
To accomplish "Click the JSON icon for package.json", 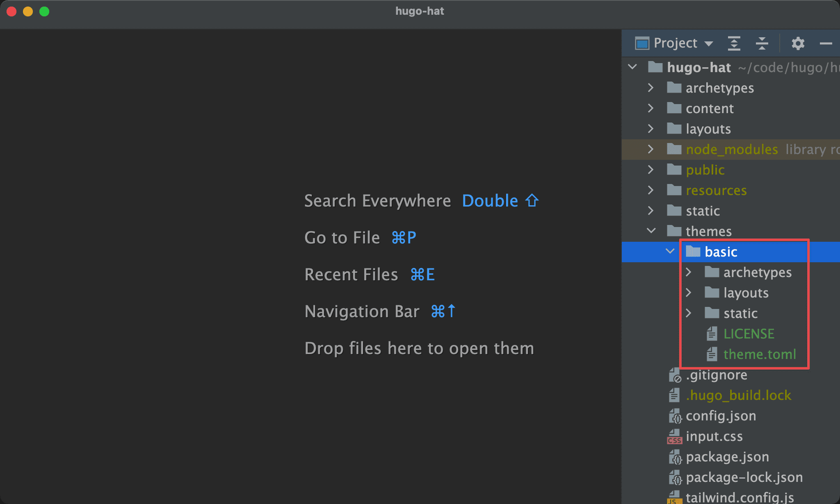I will click(675, 456).
